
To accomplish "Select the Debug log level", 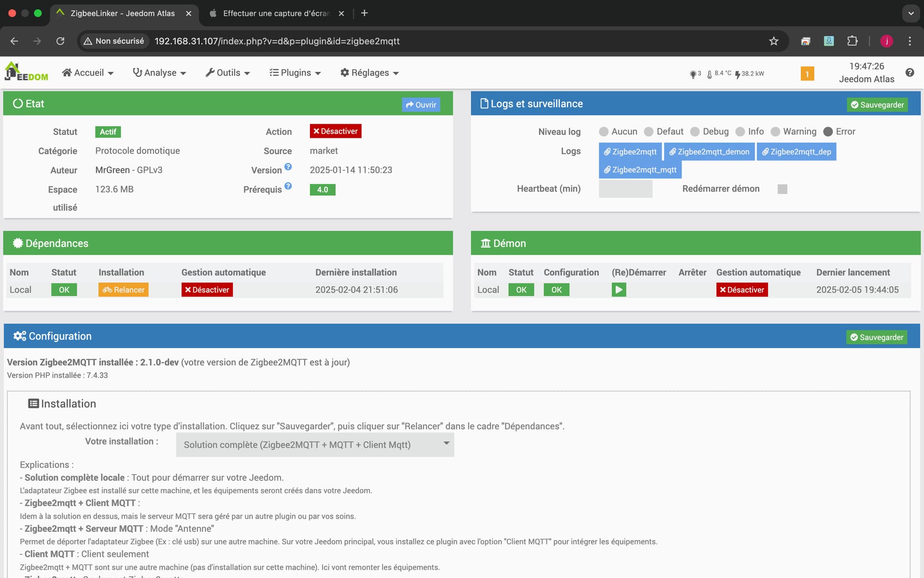I will (x=695, y=131).
